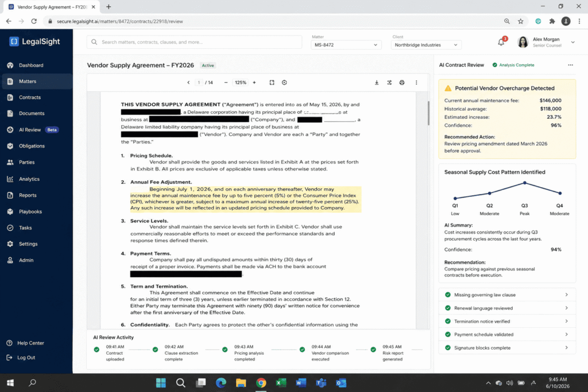Click Log Out in the sidebar

(x=21, y=358)
